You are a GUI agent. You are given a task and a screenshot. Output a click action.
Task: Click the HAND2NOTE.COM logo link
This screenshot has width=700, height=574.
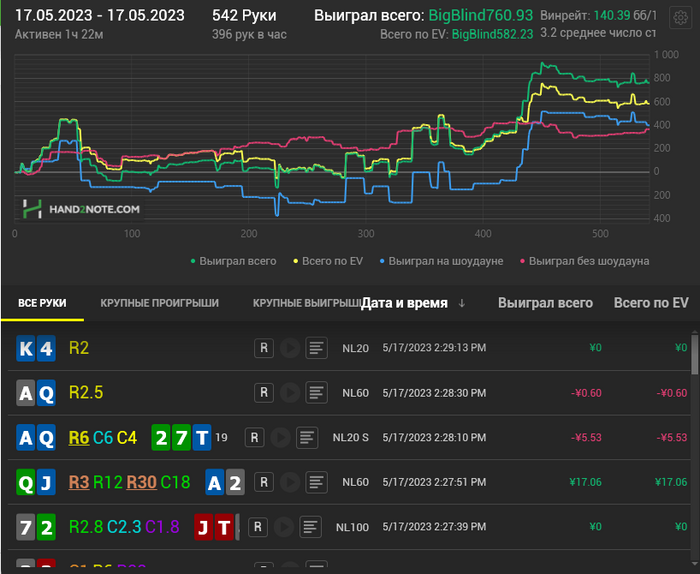click(x=81, y=209)
